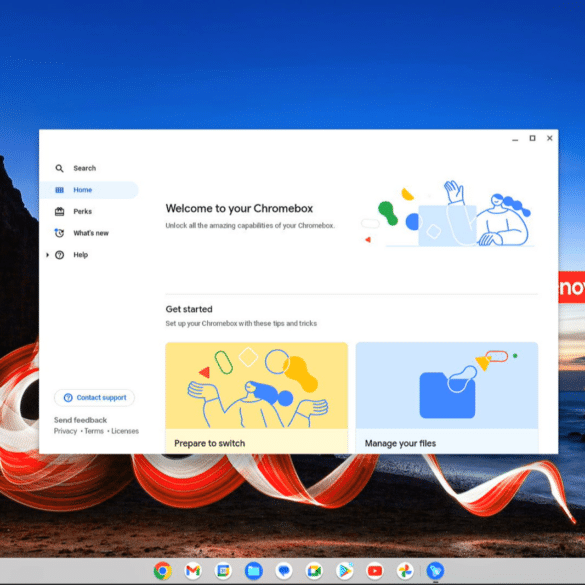Select the Home label in sidebar

tap(82, 190)
